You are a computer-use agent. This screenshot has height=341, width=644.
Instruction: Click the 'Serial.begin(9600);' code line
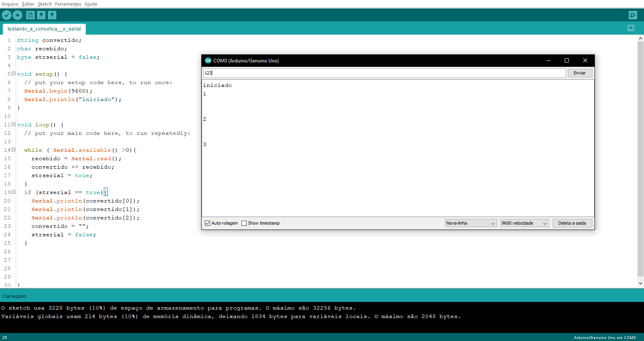click(x=58, y=91)
